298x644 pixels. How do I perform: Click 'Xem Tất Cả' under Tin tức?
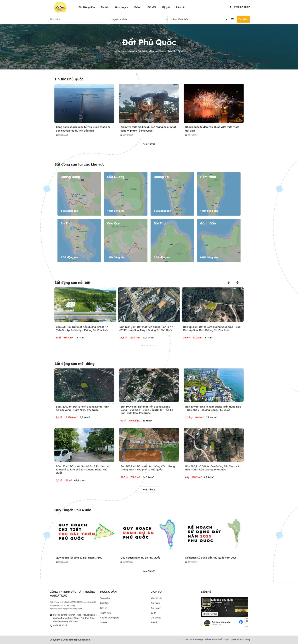tap(149, 144)
